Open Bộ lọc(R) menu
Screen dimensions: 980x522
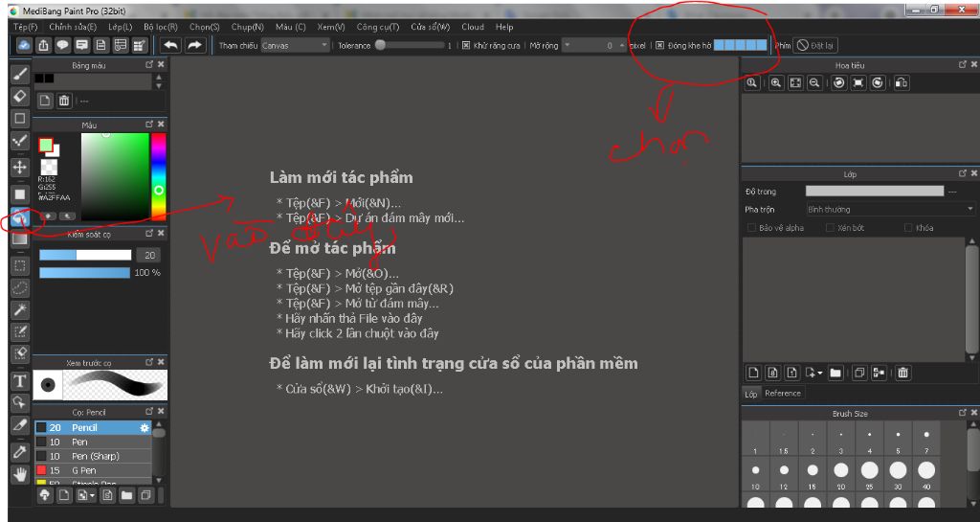tap(161, 27)
